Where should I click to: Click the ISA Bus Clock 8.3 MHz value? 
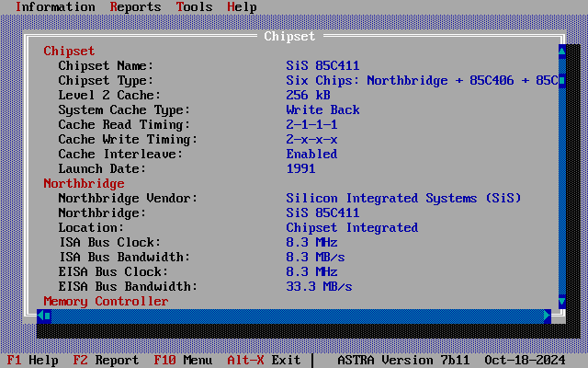click(312, 242)
